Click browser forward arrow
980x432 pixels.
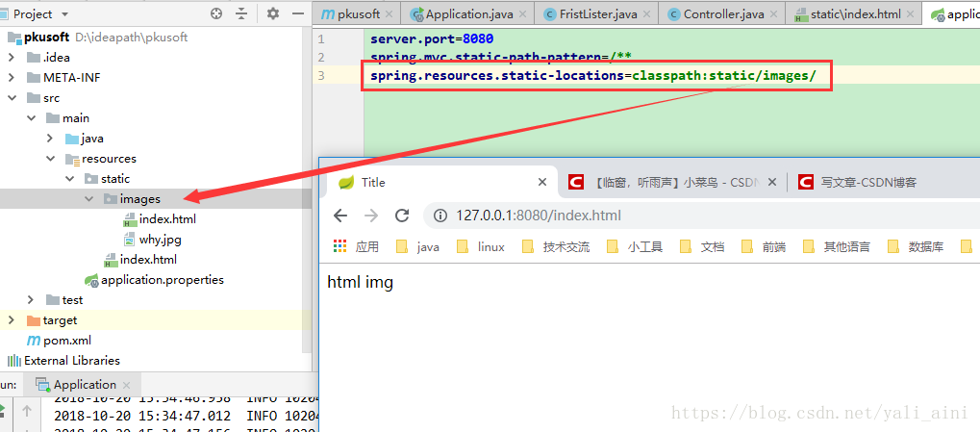tap(371, 216)
